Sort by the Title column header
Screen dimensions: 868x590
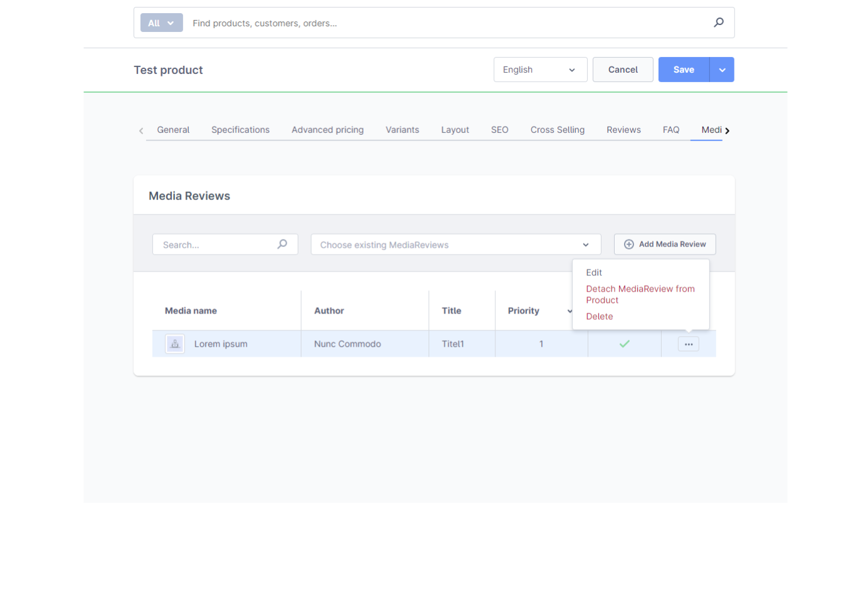coord(452,310)
